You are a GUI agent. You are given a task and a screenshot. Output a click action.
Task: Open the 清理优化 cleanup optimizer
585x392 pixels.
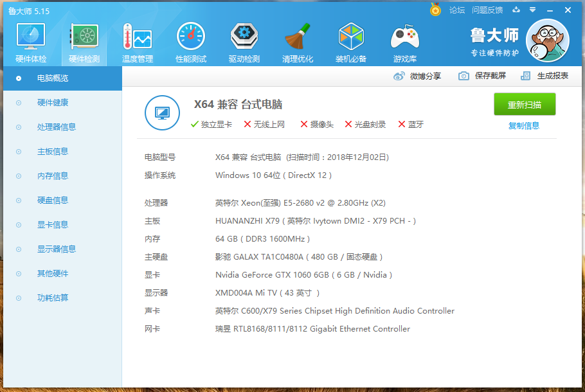(297, 40)
